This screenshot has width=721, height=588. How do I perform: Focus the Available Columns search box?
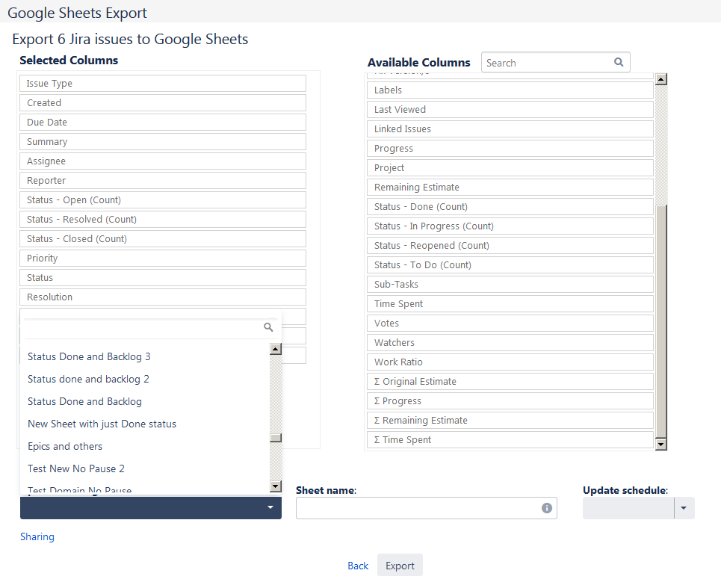click(x=547, y=63)
